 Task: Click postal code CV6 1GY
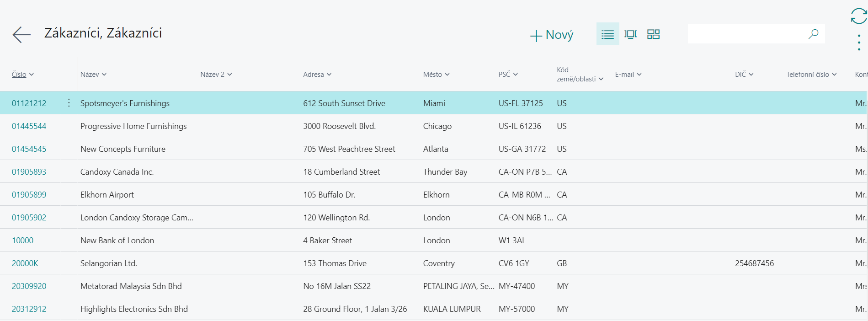(x=514, y=263)
